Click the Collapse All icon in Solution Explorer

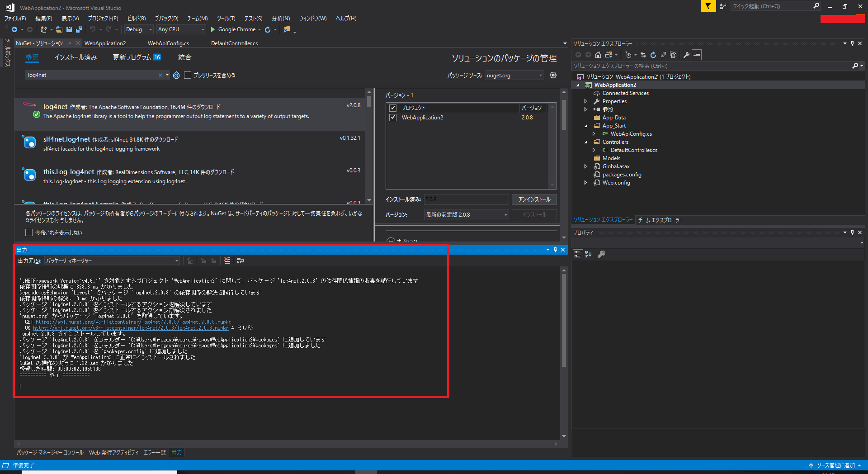(663, 55)
